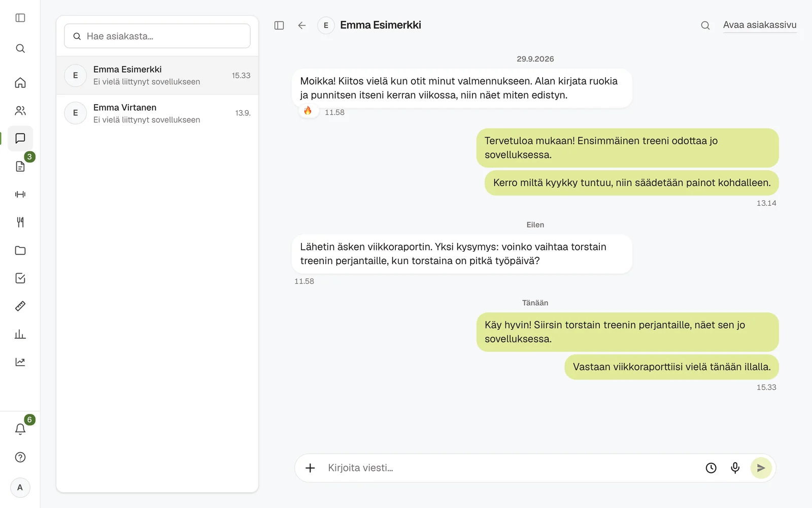
Task: Go back using the arrow icon
Action: click(302, 25)
